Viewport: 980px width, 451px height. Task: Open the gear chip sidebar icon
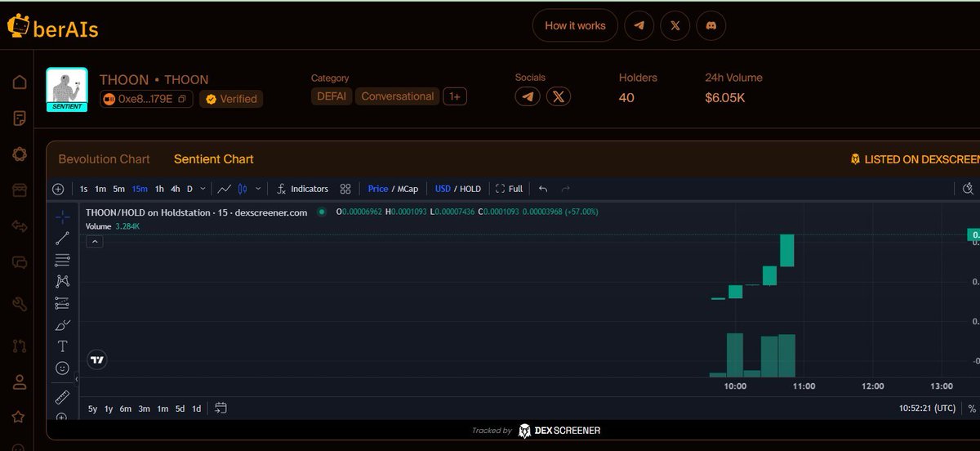point(20,154)
